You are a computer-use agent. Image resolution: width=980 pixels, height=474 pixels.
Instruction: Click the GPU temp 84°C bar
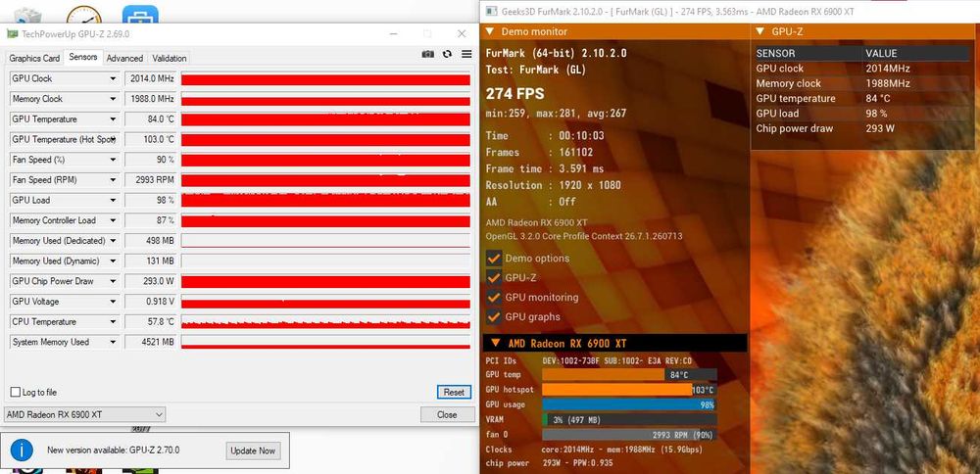click(x=629, y=375)
